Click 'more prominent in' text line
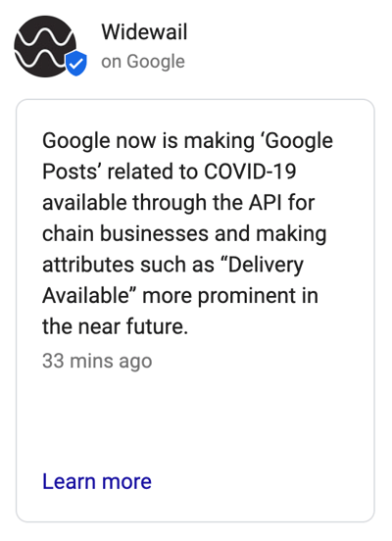Viewport: 392px width, 541px height. (230, 296)
